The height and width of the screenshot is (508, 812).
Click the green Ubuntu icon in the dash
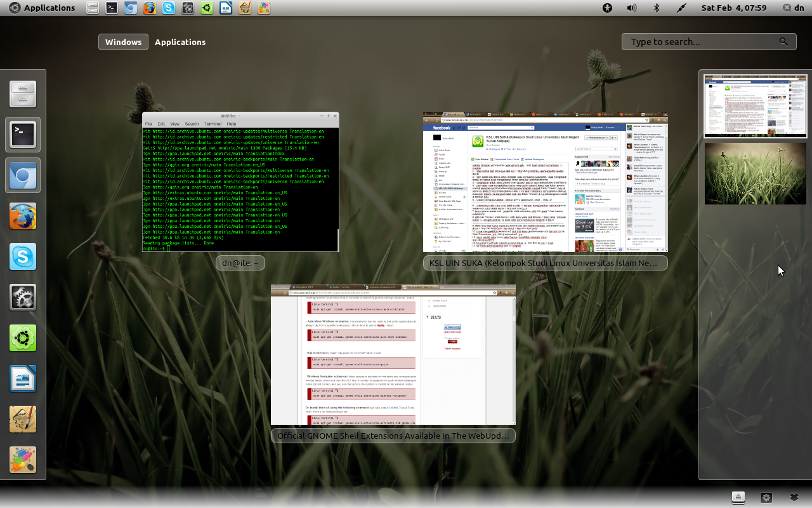[23, 338]
